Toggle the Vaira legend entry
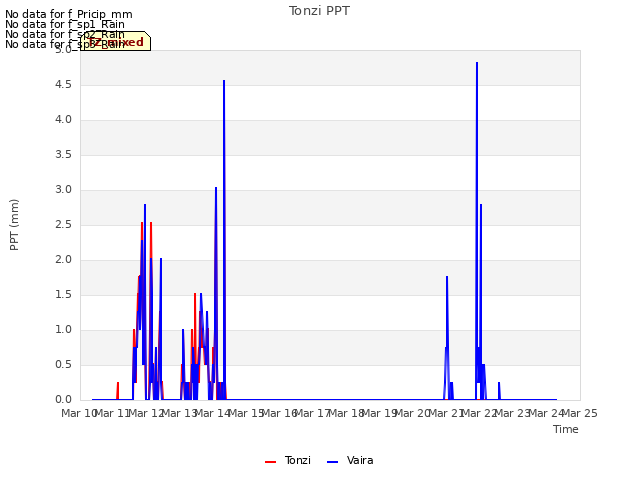This screenshot has height=480, width=640. click(350, 460)
